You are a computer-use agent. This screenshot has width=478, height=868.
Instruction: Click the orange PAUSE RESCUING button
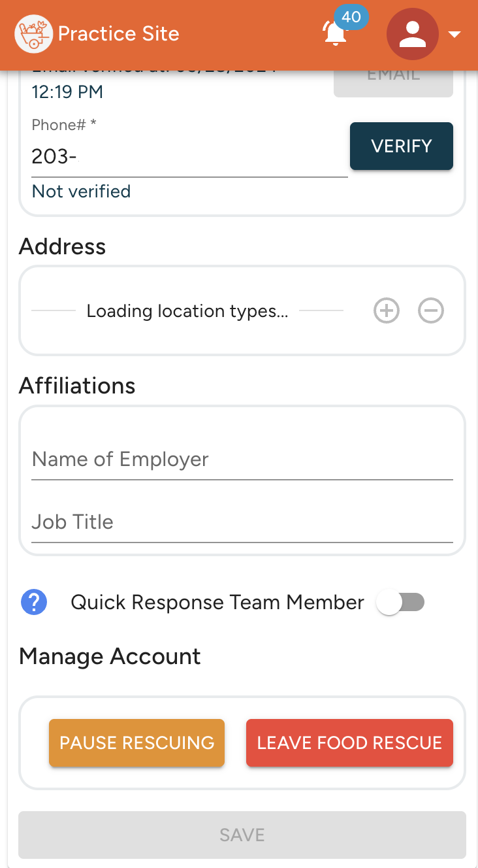click(136, 743)
